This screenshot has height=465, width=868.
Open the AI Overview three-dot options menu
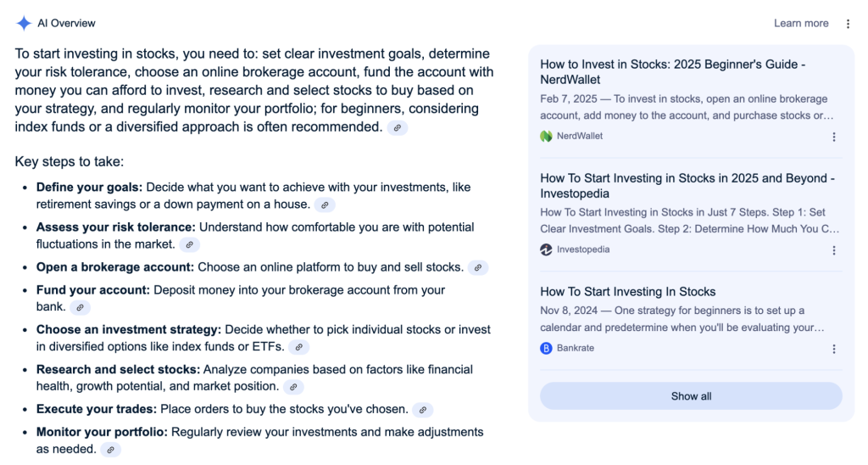coord(848,24)
